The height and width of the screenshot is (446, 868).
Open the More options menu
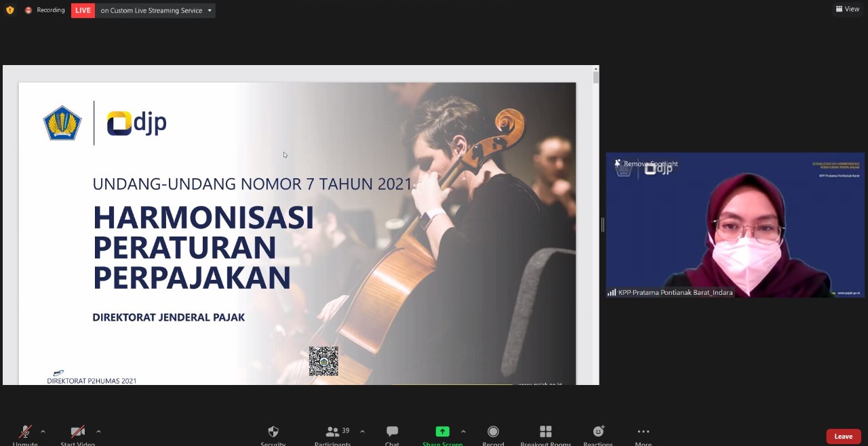644,434
